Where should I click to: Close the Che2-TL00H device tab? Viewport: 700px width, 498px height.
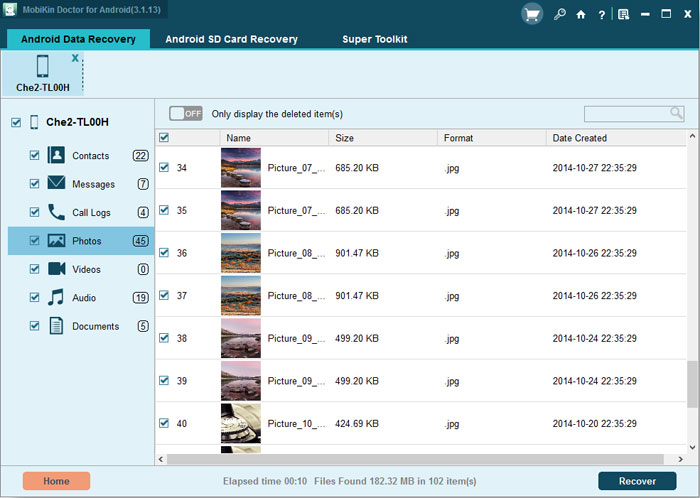click(75, 58)
